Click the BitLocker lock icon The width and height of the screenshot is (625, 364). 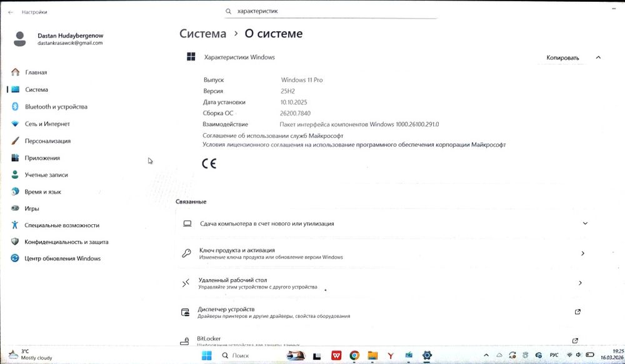tap(184, 342)
